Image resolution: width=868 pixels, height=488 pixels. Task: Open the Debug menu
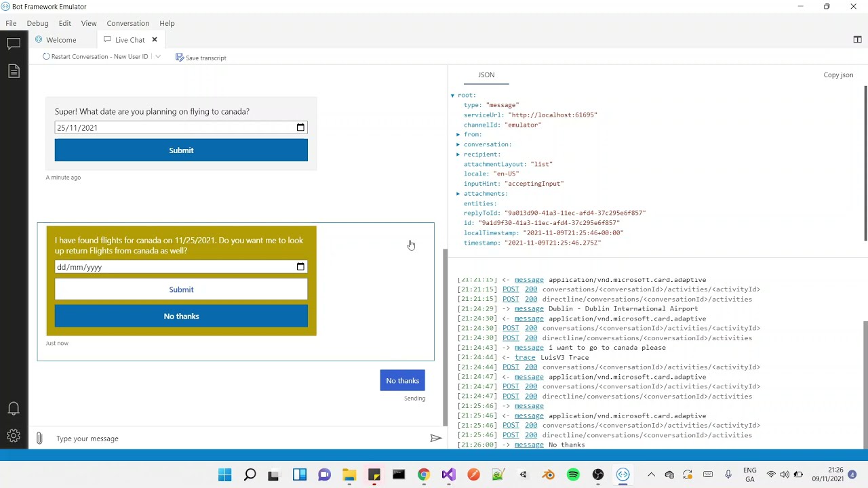pos(37,23)
